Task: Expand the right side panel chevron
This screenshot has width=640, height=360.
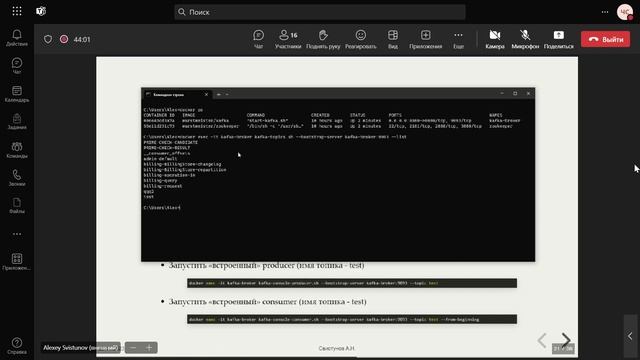Action: (630, 336)
